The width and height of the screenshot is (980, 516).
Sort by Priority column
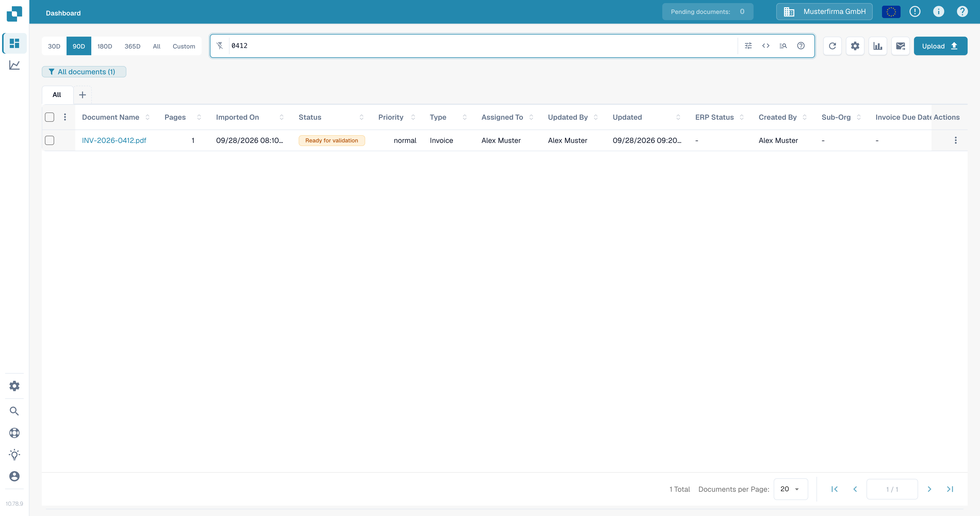tap(413, 117)
